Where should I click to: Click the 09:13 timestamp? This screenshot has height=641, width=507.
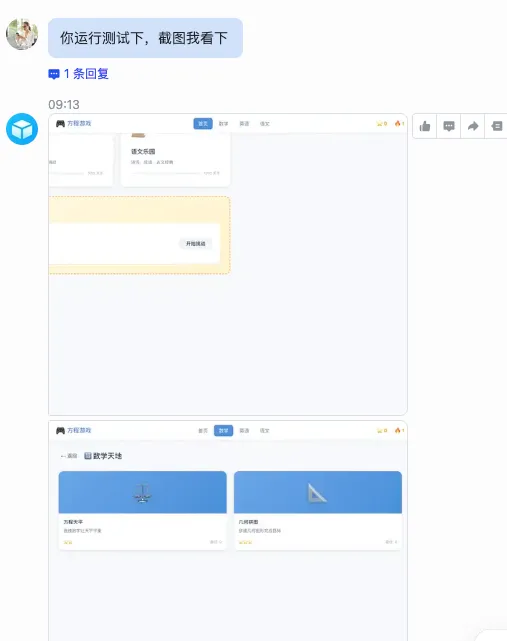click(64, 105)
